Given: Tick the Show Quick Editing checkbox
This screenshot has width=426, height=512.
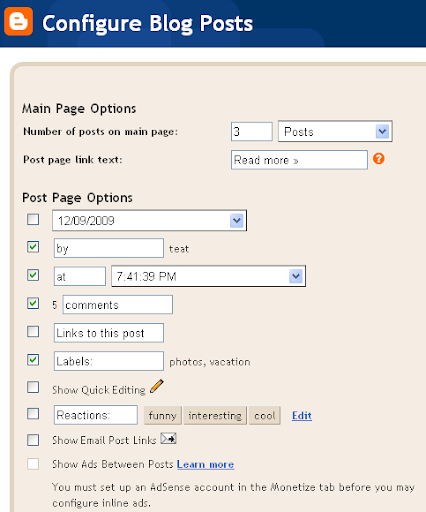Looking at the screenshot, I should 33,387.
